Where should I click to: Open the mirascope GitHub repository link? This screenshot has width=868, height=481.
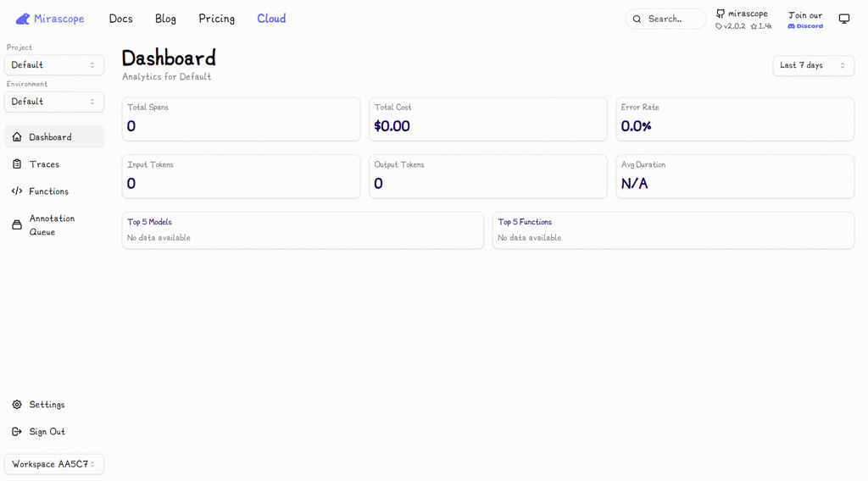(743, 19)
